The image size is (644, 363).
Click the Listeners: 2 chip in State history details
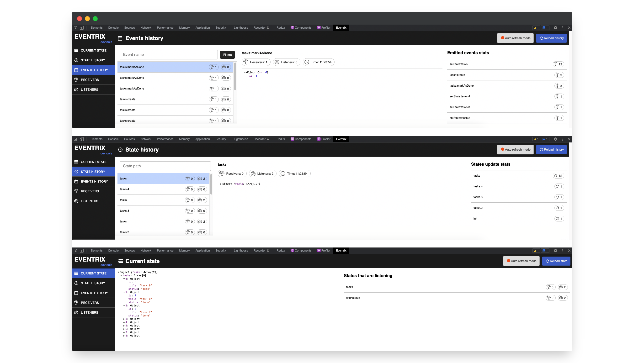pyautogui.click(x=262, y=174)
